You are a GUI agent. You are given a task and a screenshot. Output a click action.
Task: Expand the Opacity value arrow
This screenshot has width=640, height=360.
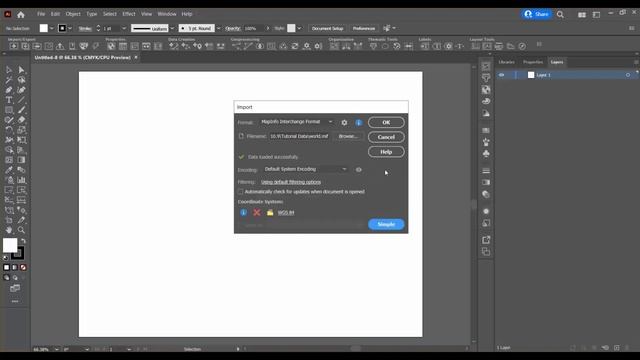pyautogui.click(x=268, y=29)
